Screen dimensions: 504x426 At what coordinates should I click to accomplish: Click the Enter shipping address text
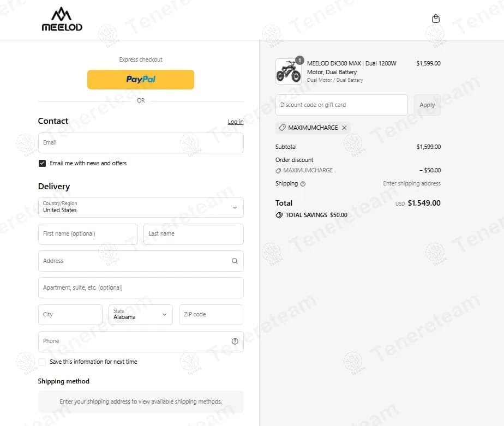412,184
